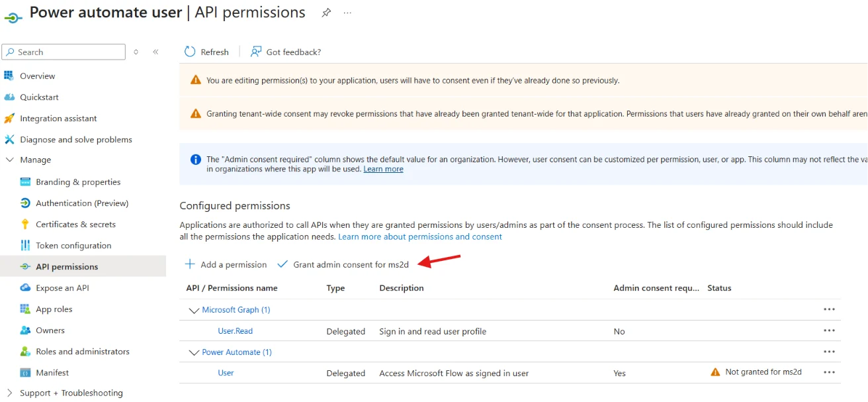Click 'Access Microsoft Flow as signed in user' description

pyautogui.click(x=454, y=373)
